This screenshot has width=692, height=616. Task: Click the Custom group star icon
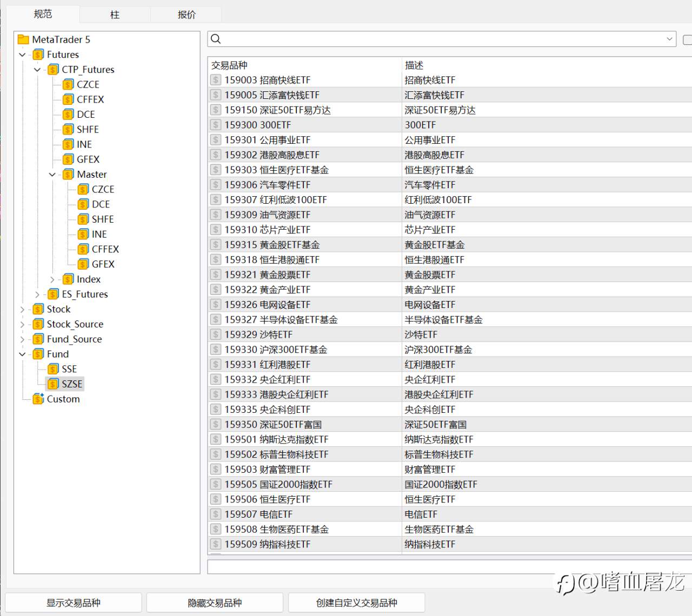pos(38,399)
